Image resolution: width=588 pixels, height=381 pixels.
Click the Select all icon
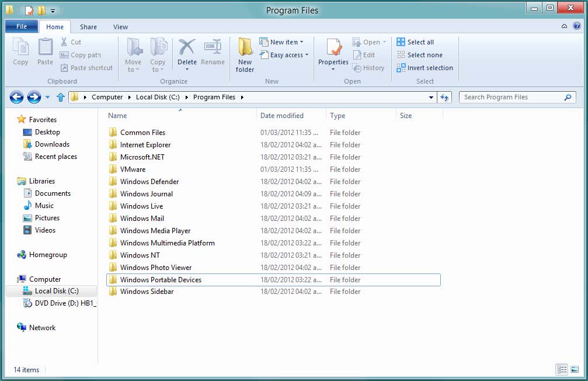pos(401,42)
